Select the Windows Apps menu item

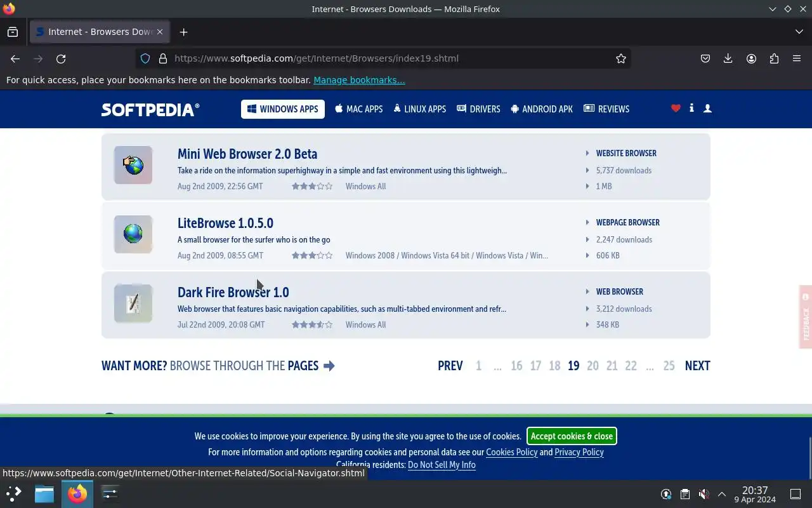(x=283, y=109)
